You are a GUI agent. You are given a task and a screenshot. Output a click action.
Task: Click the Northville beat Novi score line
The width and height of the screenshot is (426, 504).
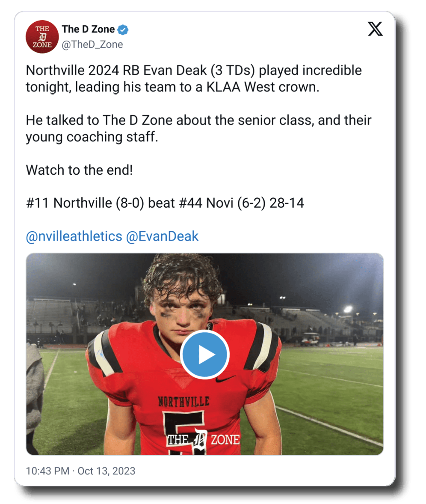pos(165,203)
